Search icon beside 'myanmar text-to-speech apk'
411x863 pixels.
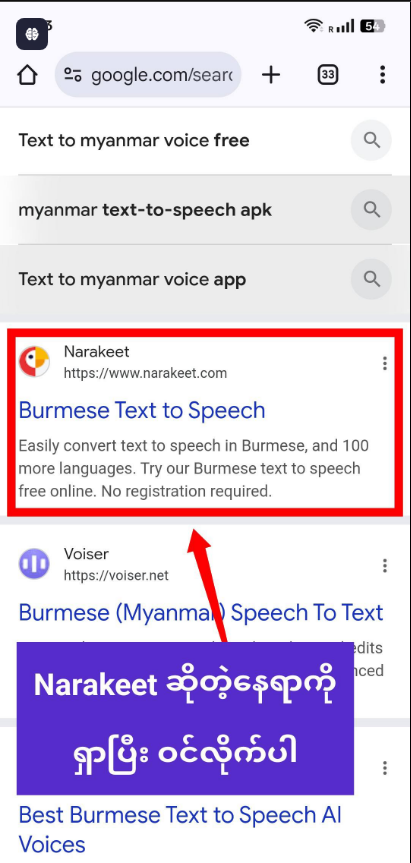tap(372, 210)
